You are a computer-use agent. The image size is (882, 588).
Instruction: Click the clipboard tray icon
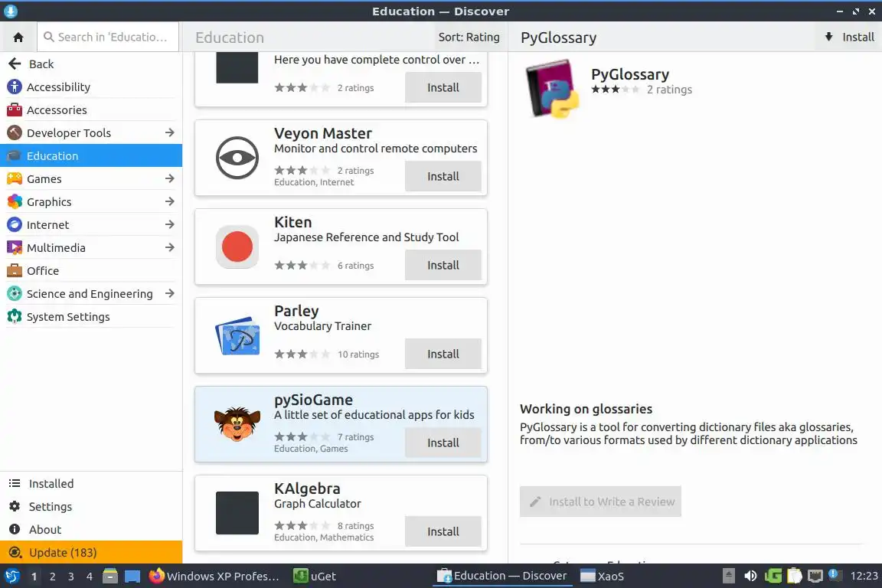point(794,576)
